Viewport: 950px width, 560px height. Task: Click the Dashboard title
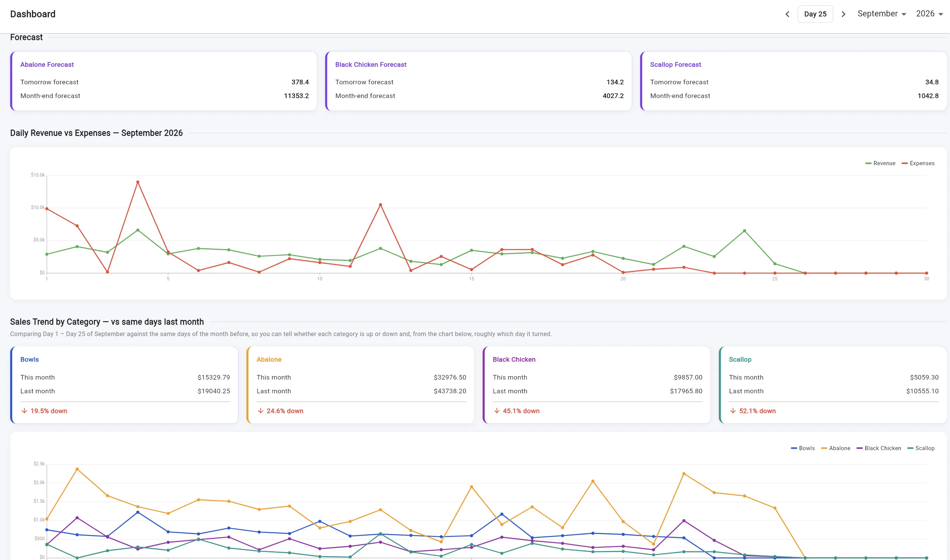(x=33, y=14)
